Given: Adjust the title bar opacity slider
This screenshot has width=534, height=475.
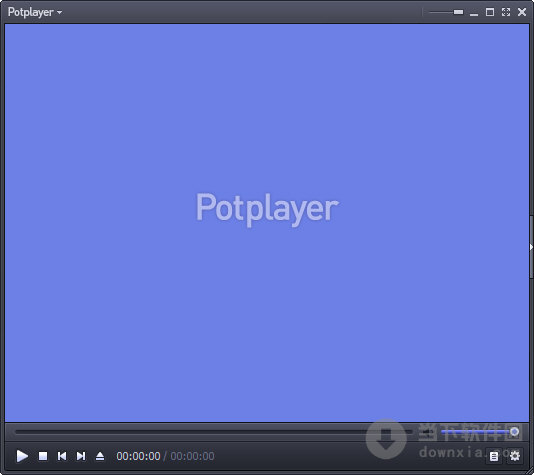Looking at the screenshot, I should (x=446, y=12).
